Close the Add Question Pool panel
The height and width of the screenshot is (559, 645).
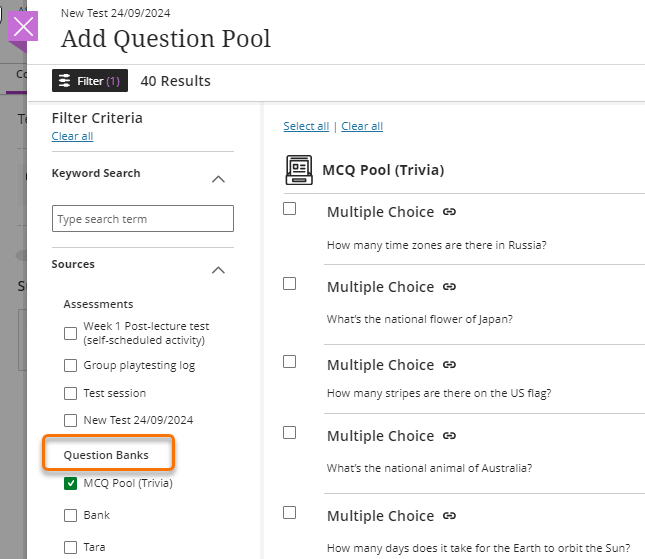(x=23, y=27)
